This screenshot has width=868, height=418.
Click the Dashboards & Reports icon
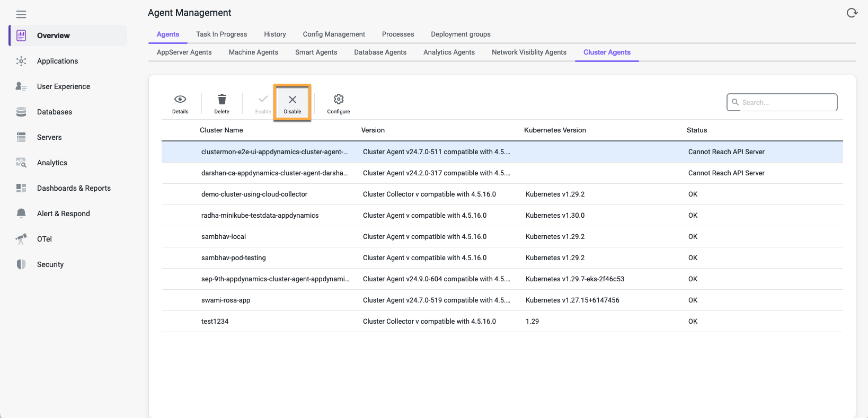tap(21, 188)
